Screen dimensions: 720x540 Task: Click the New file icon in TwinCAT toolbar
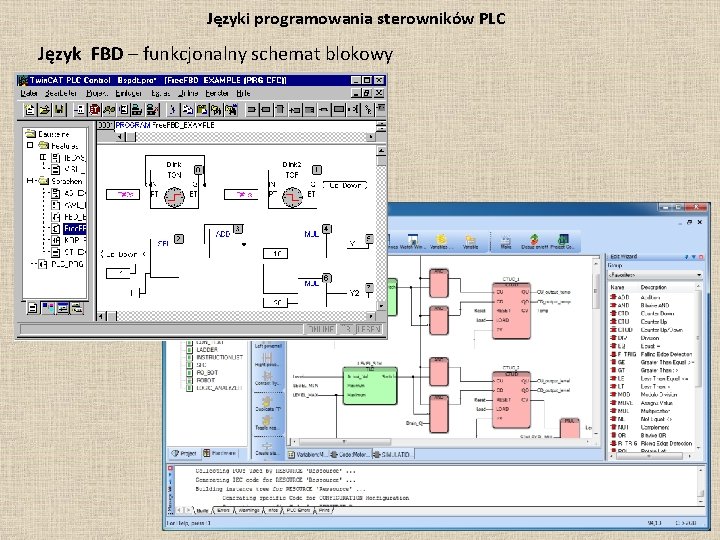click(x=30, y=110)
